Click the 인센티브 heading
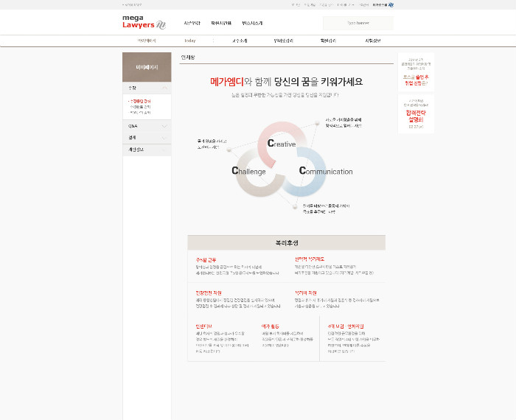 point(203,326)
